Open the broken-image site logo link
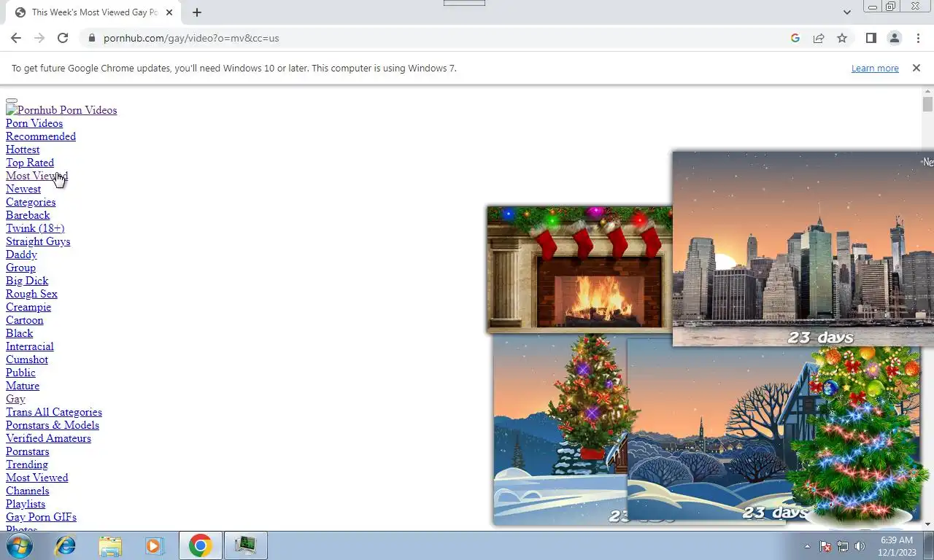934x560 pixels. (x=61, y=110)
